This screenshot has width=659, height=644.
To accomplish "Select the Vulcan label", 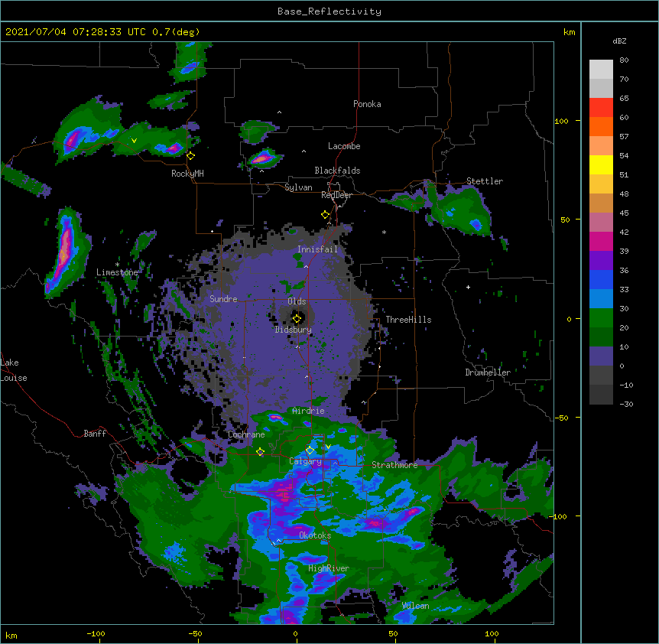I will coord(415,606).
